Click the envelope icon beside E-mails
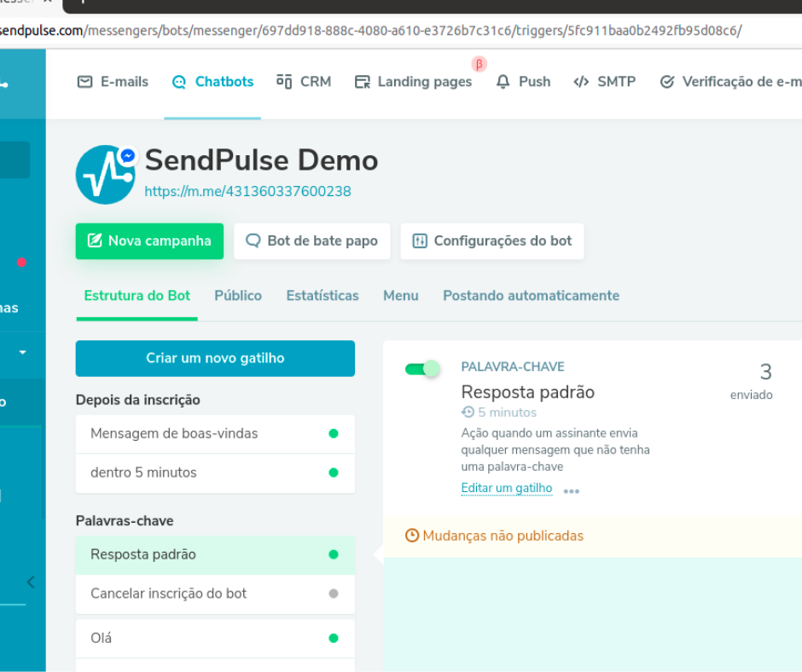 tap(85, 82)
